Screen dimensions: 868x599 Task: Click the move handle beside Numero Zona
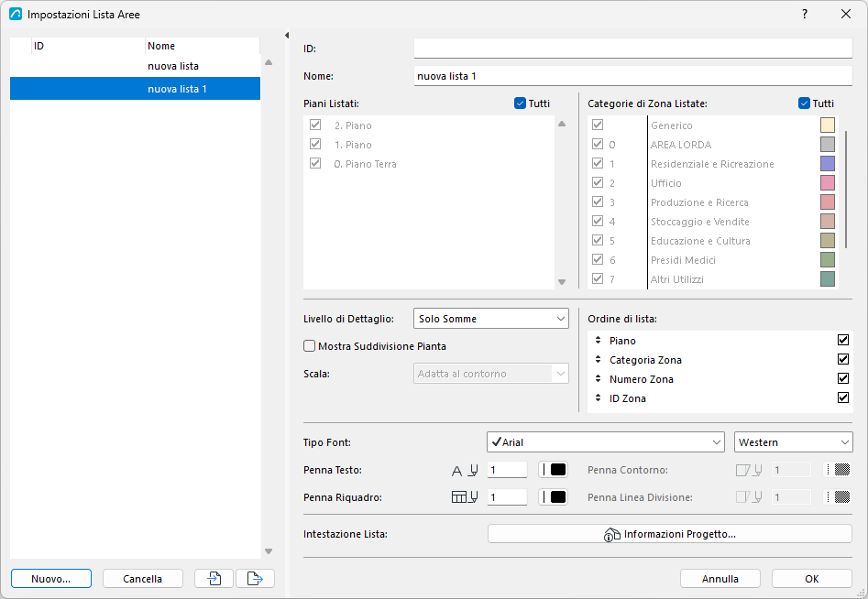[x=598, y=379]
